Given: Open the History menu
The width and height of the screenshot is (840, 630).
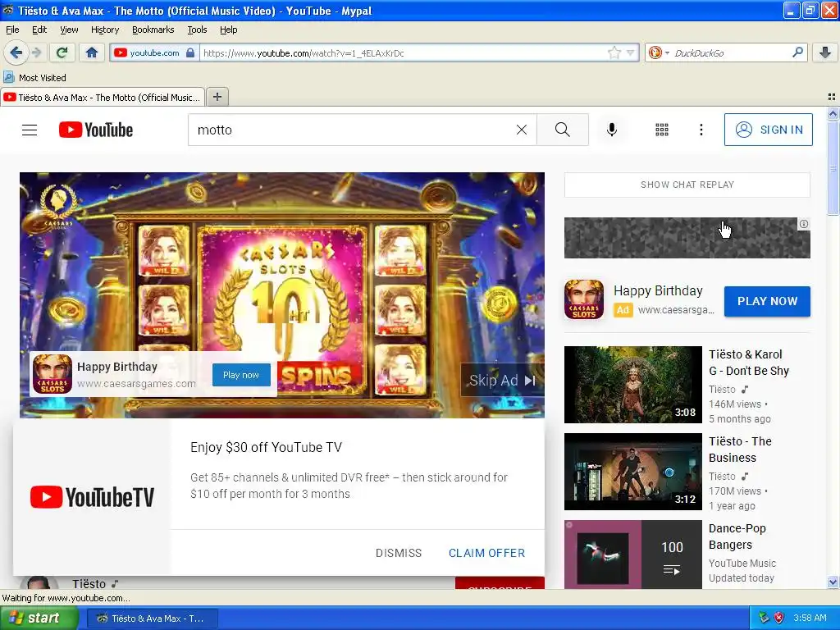Looking at the screenshot, I should pos(104,30).
